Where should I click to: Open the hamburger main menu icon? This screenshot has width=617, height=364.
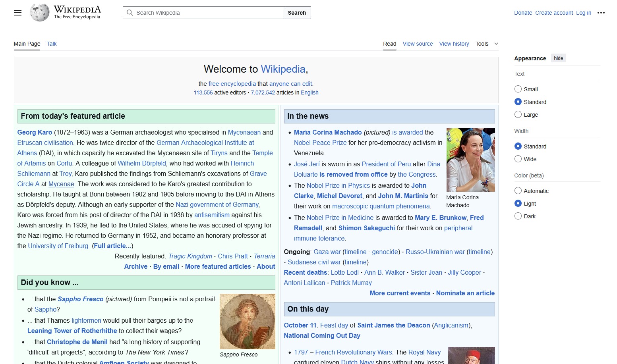18,13
